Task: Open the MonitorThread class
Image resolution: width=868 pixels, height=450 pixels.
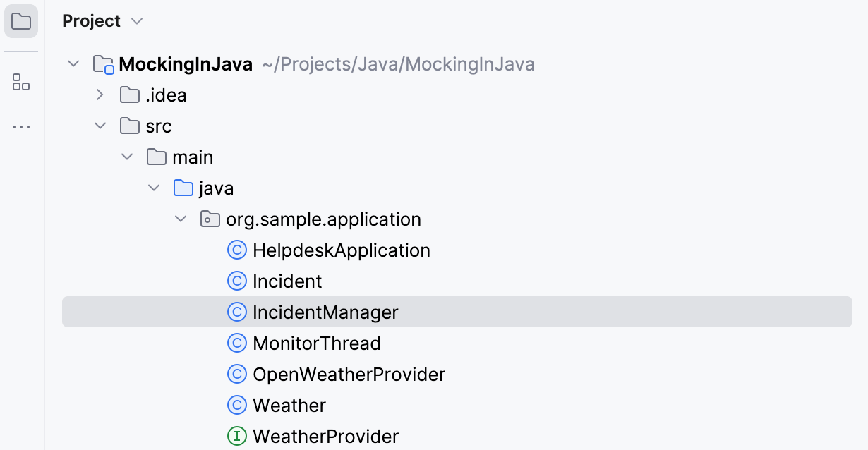Action: coord(317,343)
